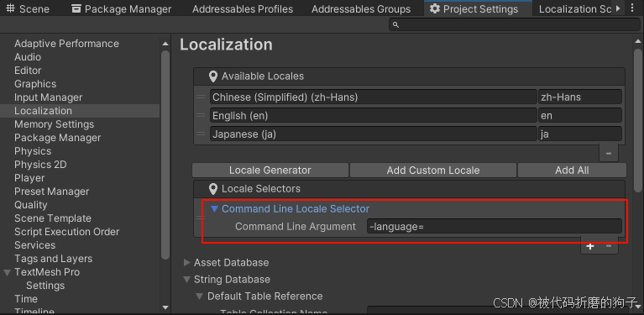Click sidebar scrollbar down arrow
644x315 pixels.
coord(165,307)
